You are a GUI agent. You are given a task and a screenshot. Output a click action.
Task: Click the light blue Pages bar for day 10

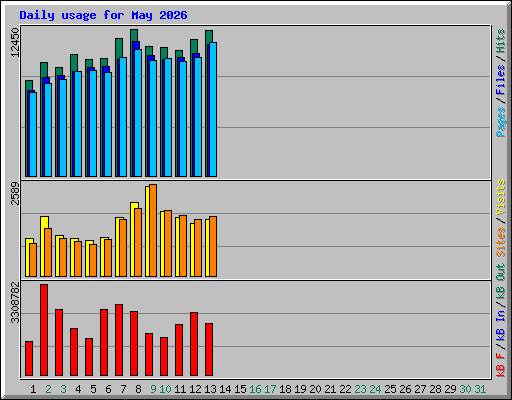168,117
